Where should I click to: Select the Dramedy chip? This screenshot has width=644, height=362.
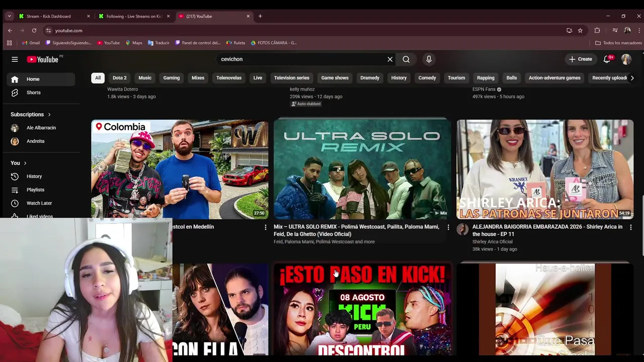pyautogui.click(x=370, y=78)
